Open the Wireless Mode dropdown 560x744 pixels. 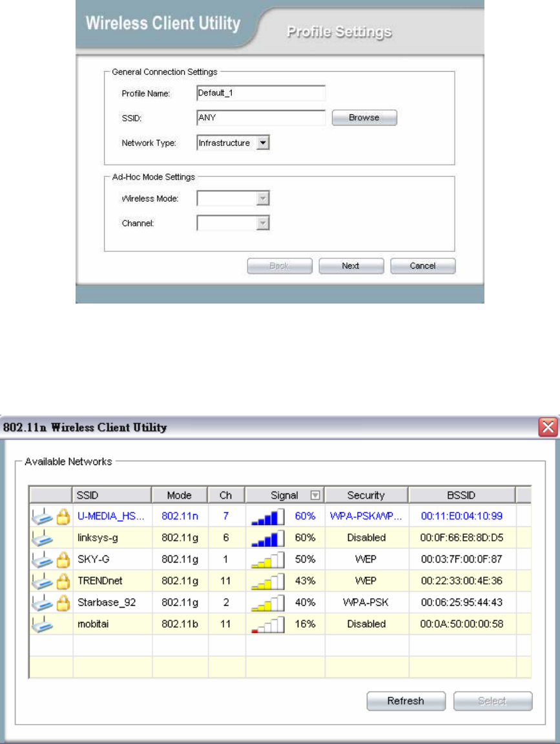point(263,198)
